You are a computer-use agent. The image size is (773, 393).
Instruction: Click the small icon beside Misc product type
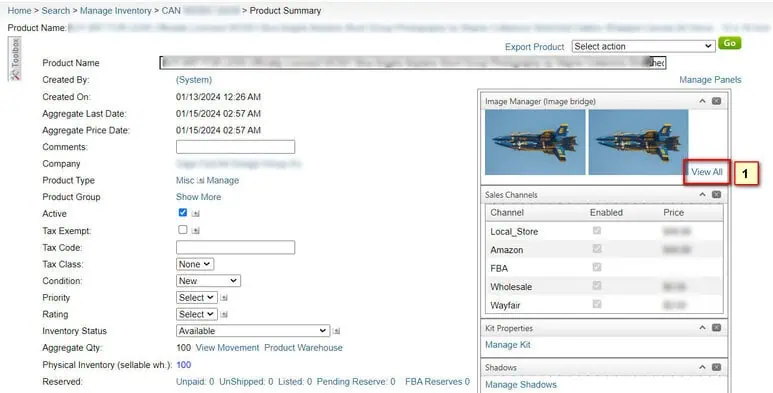tap(200, 181)
